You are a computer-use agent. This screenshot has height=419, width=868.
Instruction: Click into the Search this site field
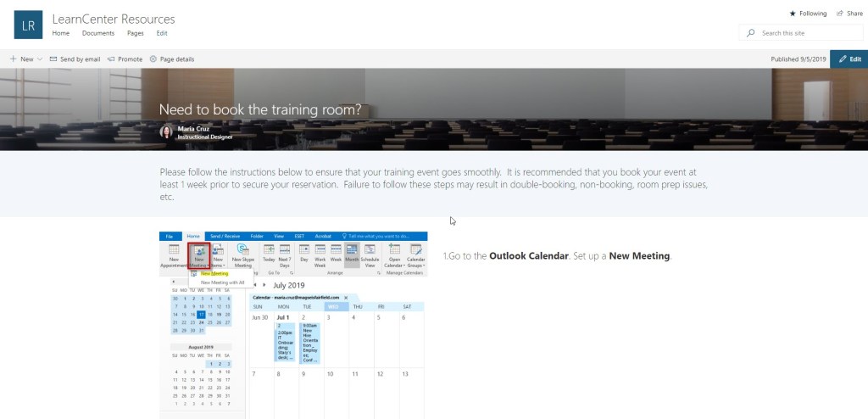pyautogui.click(x=805, y=33)
